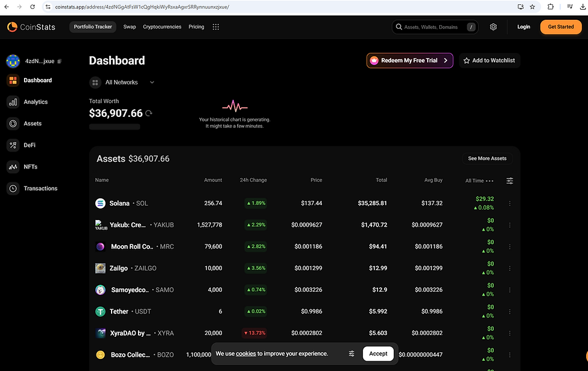The width and height of the screenshot is (588, 371).
Task: Click the Get Started button
Action: tap(560, 27)
